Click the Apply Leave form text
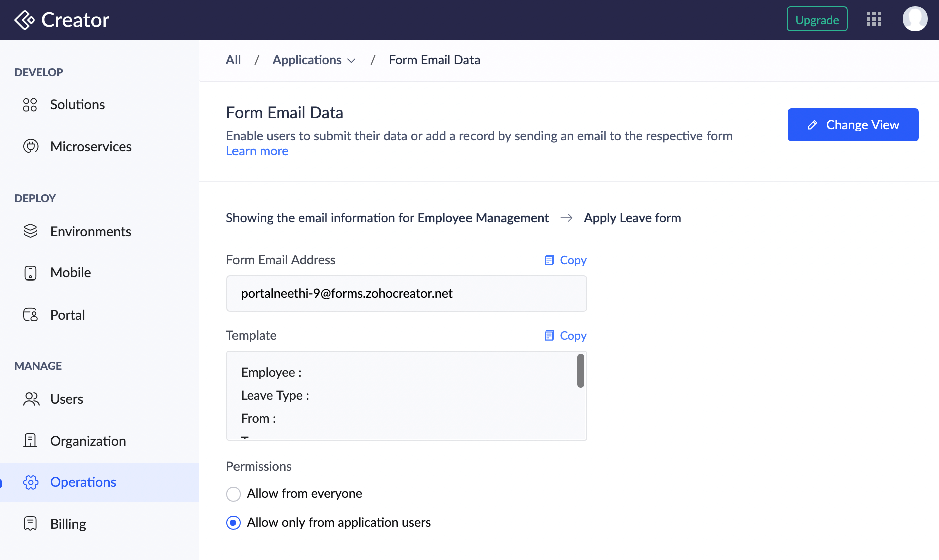Viewport: 939px width, 560px height. click(x=632, y=218)
